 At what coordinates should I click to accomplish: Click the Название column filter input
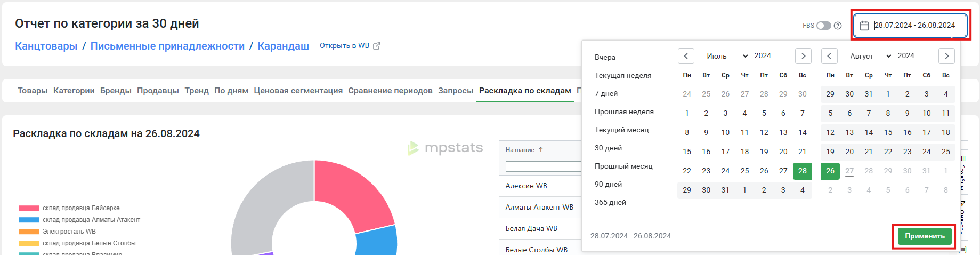543,167
